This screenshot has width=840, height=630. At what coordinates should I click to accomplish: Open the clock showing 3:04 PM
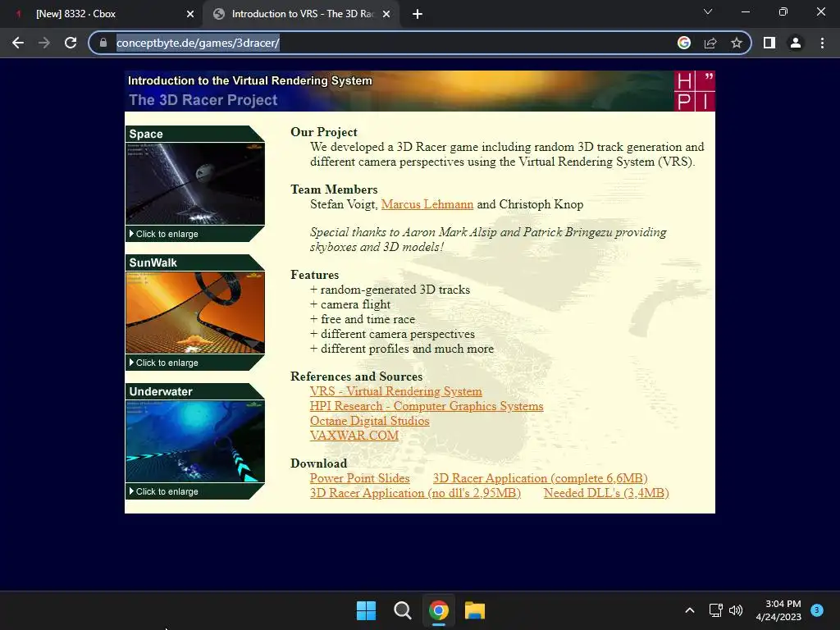(778, 610)
